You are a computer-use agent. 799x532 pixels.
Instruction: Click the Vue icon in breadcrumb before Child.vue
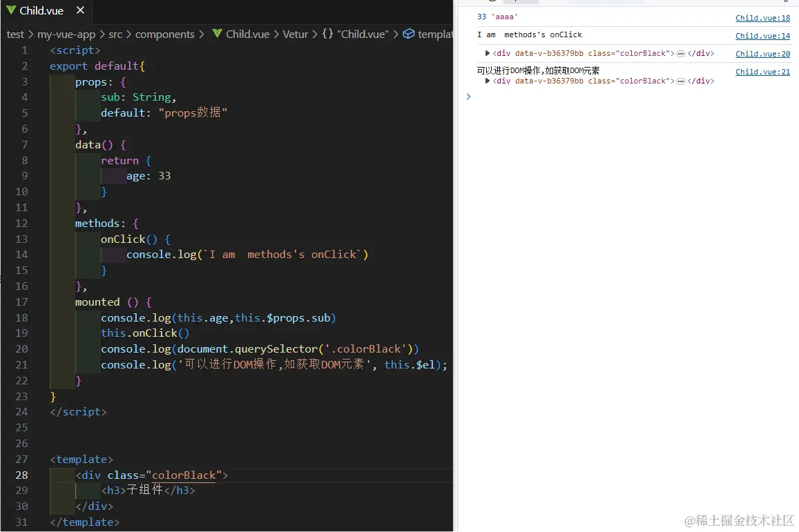[217, 34]
